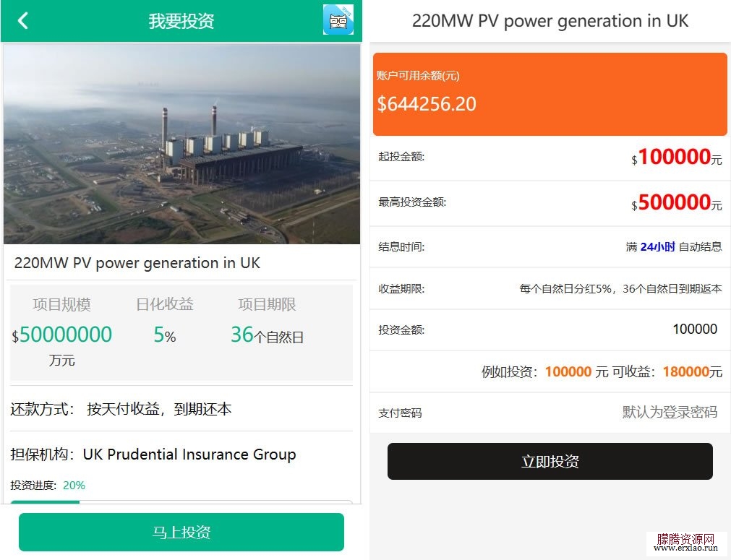Viewport: 731px width, 560px height.
Task: Click the 马上投资 green button
Action: point(181,532)
